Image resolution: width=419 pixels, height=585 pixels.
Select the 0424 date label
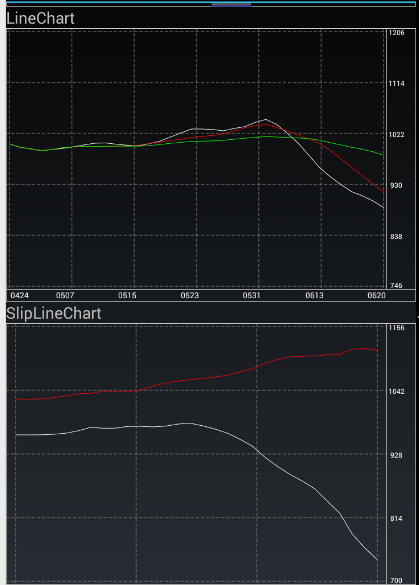(x=19, y=295)
